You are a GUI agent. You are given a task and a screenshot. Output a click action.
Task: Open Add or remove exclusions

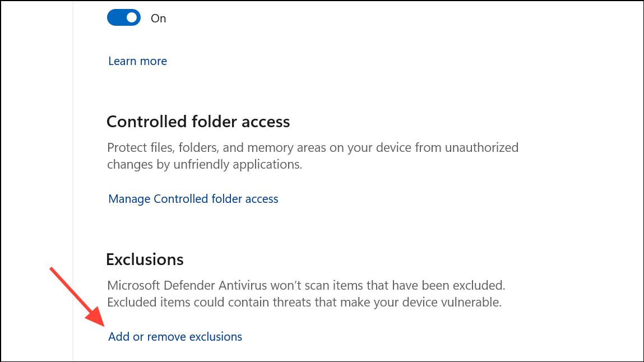click(x=175, y=337)
